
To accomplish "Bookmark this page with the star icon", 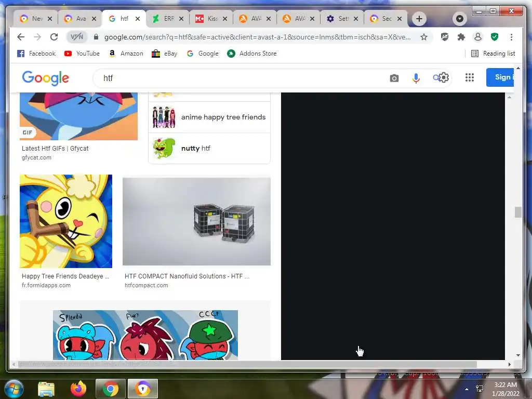I will [424, 37].
